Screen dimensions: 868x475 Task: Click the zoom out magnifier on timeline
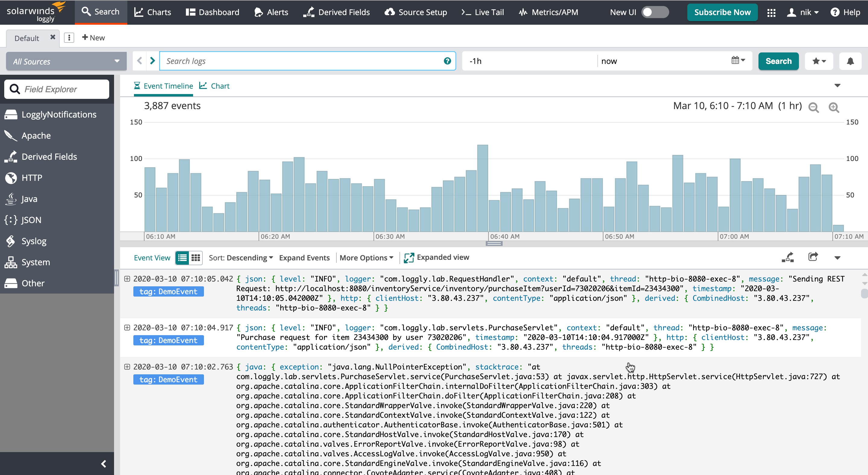pos(813,107)
